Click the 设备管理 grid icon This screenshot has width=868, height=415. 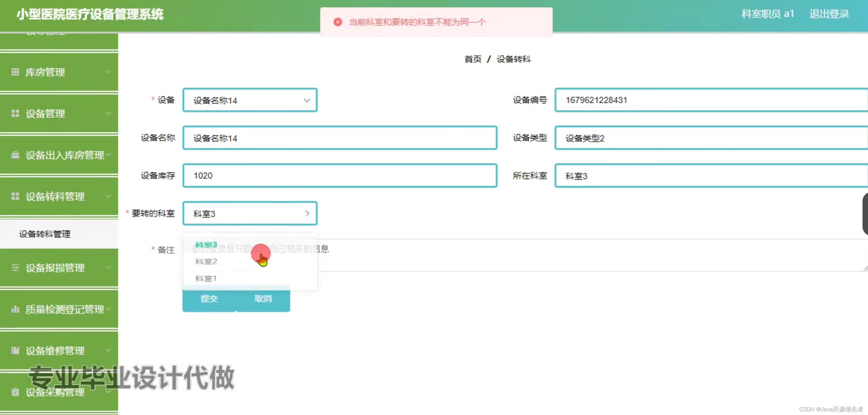(x=15, y=113)
